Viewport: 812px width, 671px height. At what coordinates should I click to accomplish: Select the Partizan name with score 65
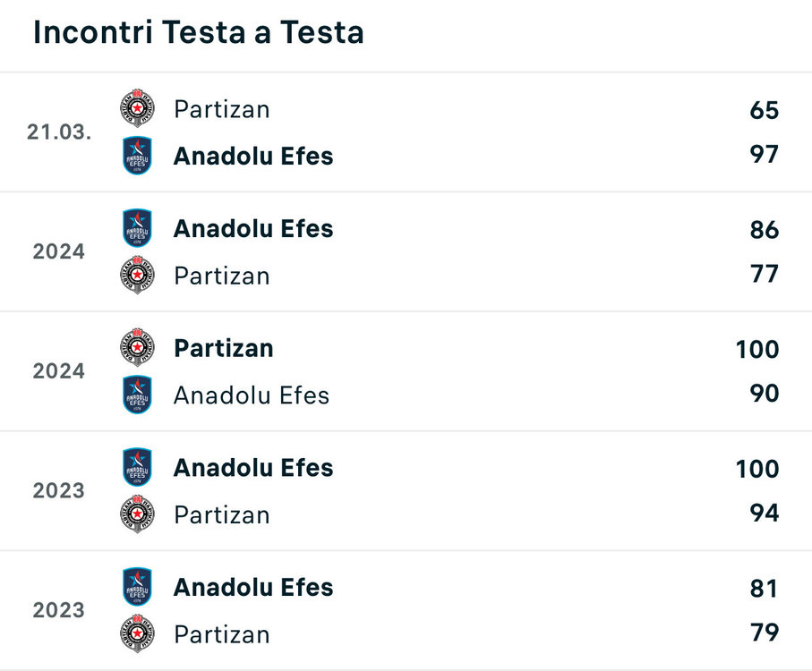[222, 109]
